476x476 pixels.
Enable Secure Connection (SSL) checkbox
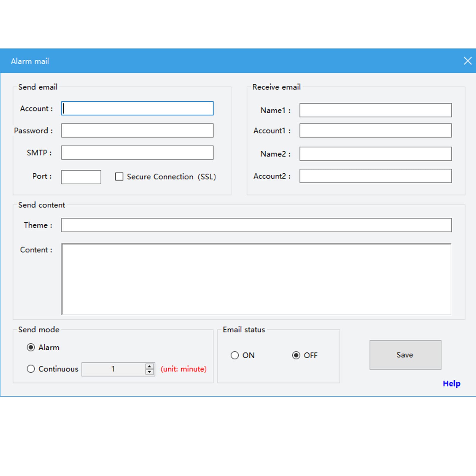[119, 177]
